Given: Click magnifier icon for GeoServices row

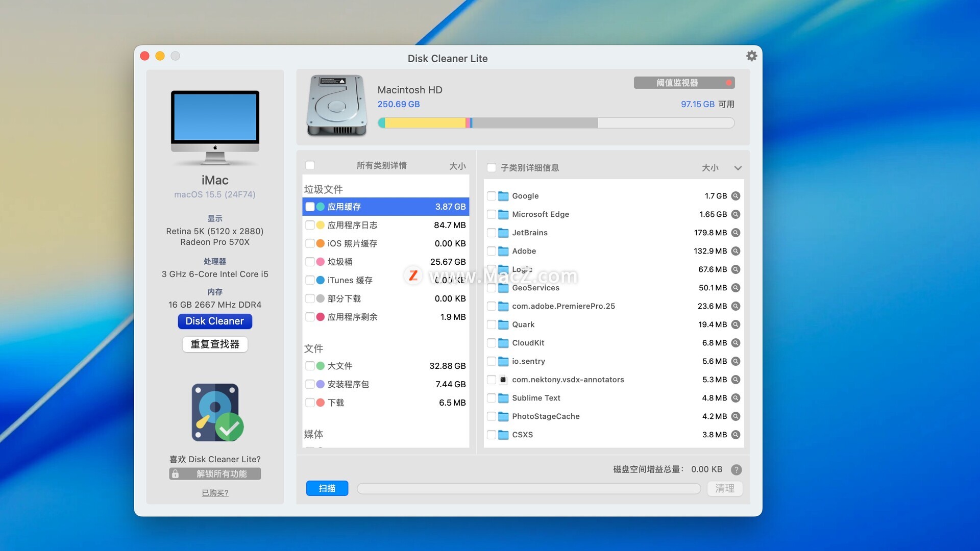Looking at the screenshot, I should [736, 288].
